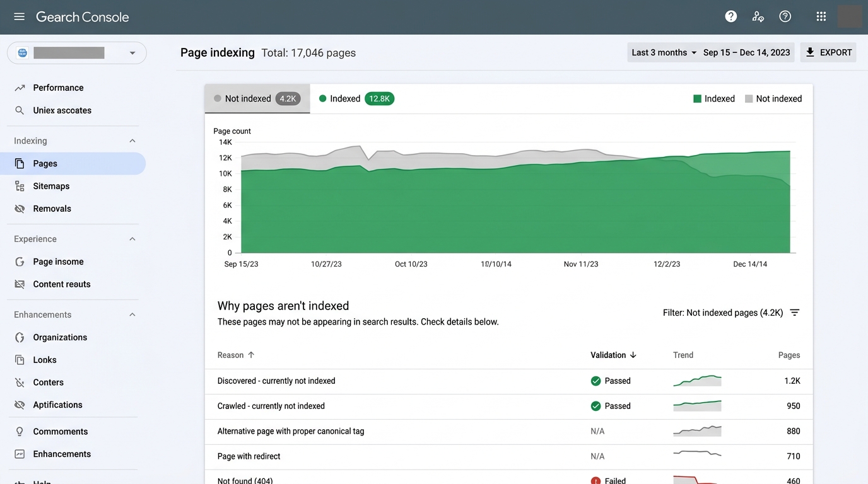Click the Conters icon
Viewport: 868px width, 484px height.
(x=20, y=383)
